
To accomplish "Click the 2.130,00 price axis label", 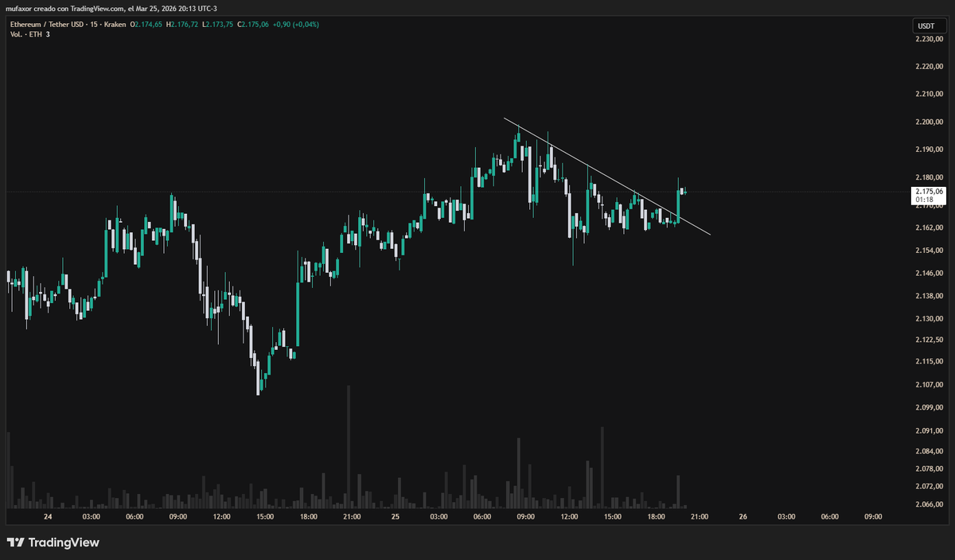I will click(x=929, y=318).
